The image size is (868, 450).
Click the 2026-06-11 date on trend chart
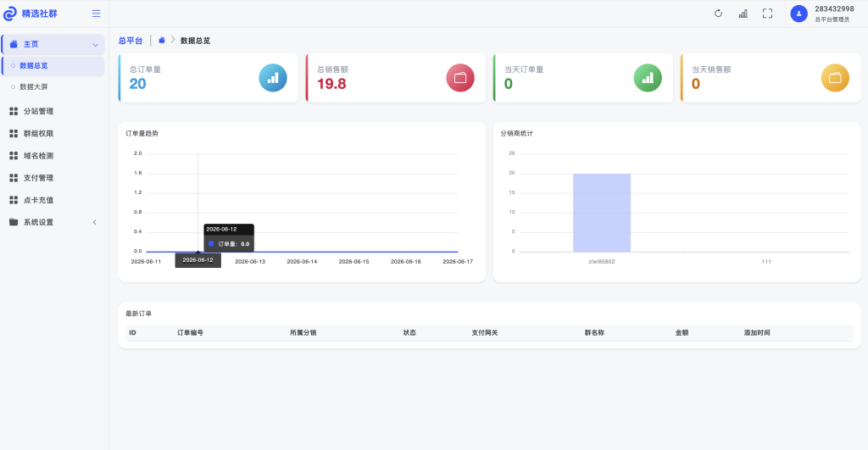[146, 261]
